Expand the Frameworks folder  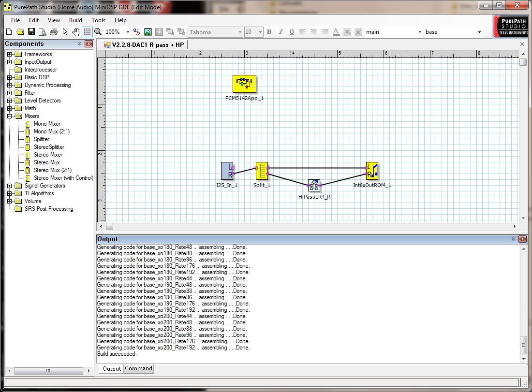pyautogui.click(x=10, y=54)
